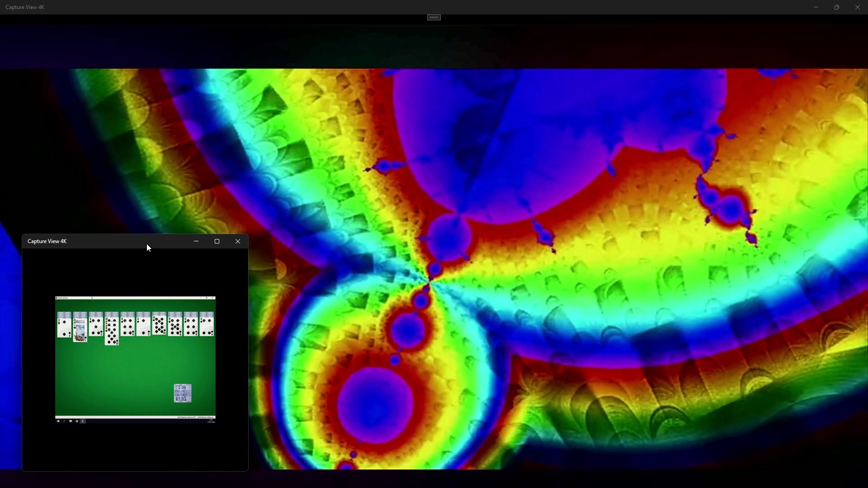Maximize the small Capture View 4K window
This screenshot has height=488, width=868.
click(x=217, y=241)
